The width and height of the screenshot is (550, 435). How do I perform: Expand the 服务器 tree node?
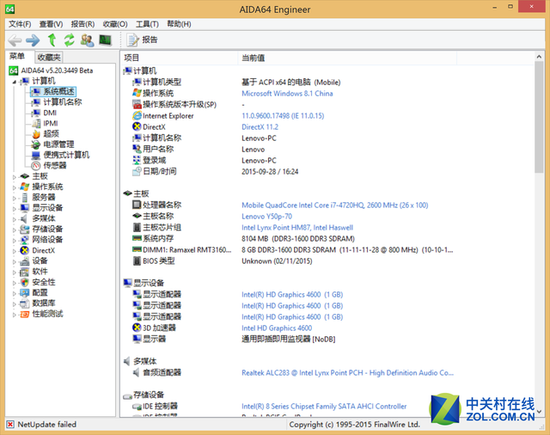coord(14,198)
